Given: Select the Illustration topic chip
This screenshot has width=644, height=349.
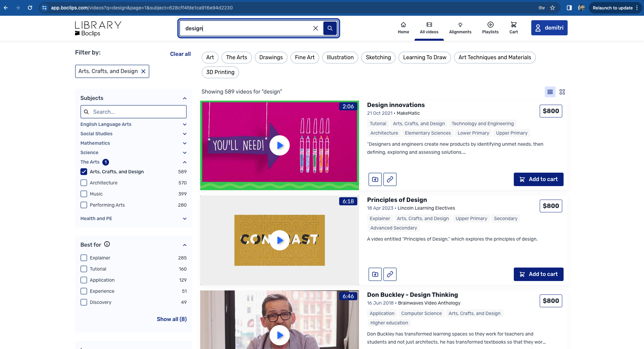Looking at the screenshot, I should 340,58.
